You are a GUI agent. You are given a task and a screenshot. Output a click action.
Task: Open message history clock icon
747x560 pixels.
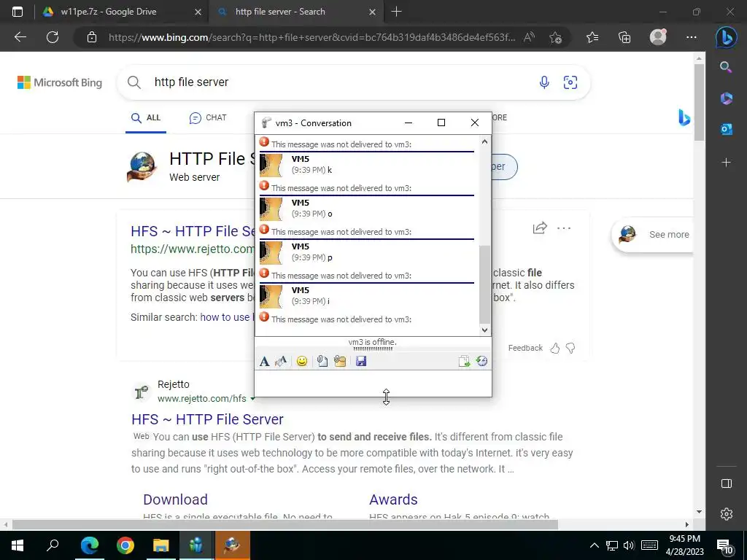coord(481,361)
